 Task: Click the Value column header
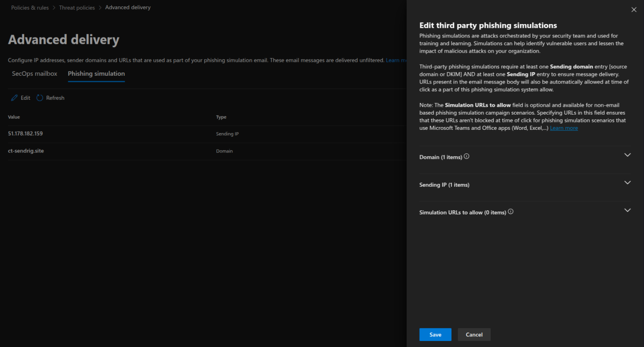(x=14, y=117)
